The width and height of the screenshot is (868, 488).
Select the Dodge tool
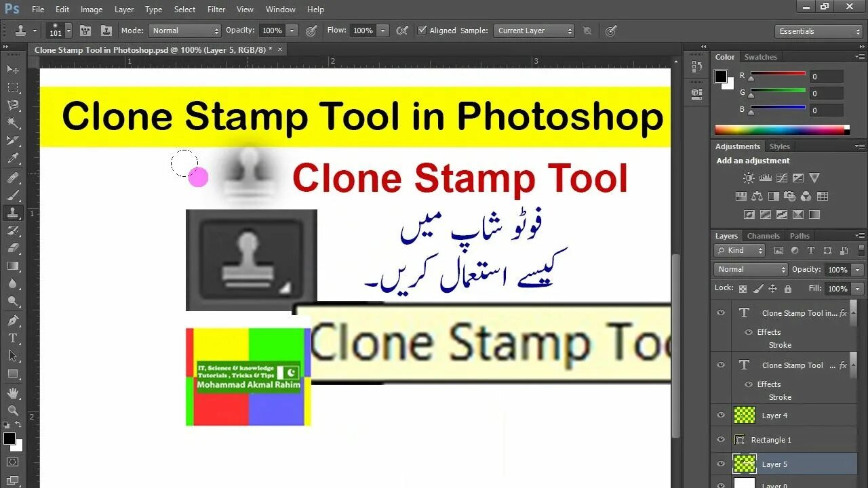coord(13,302)
